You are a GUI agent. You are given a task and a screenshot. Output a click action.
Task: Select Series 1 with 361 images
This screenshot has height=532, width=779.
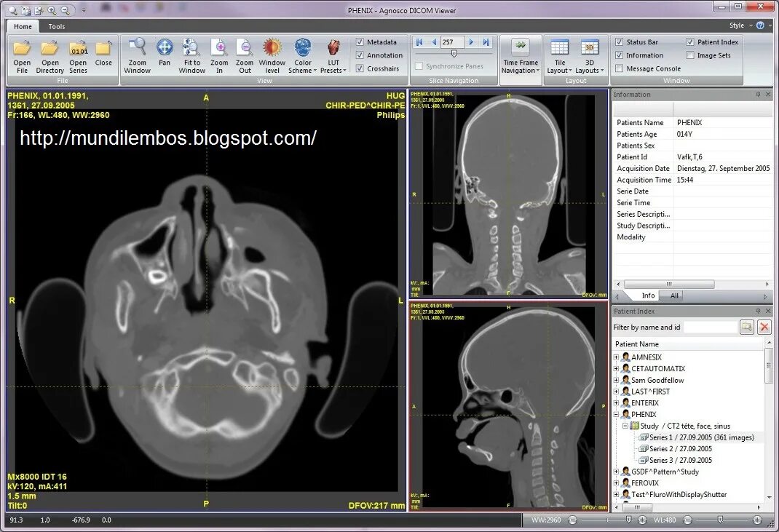coord(702,437)
